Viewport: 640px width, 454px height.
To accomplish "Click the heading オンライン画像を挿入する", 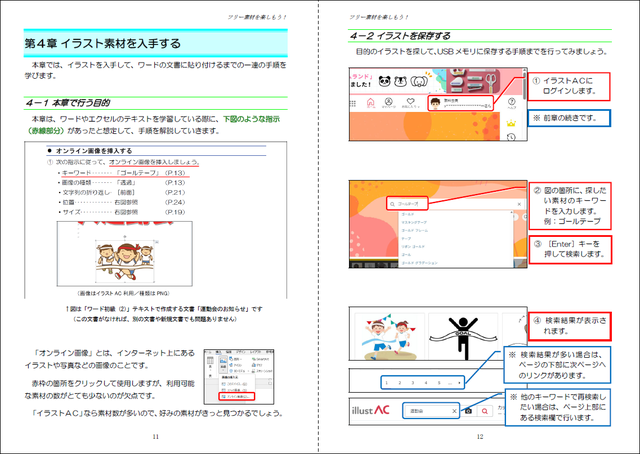I will pyautogui.click(x=94, y=151).
